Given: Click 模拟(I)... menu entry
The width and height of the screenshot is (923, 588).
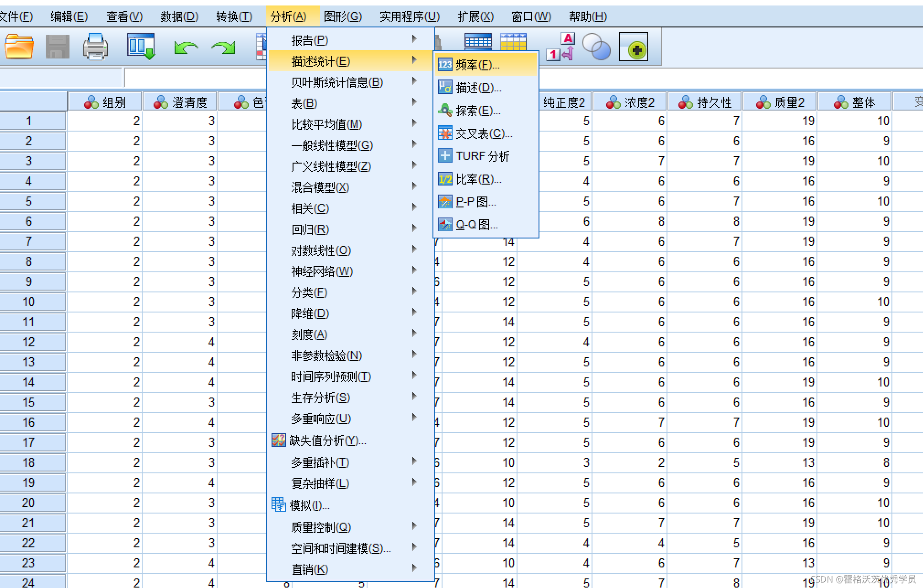Looking at the screenshot, I should pos(309,505).
